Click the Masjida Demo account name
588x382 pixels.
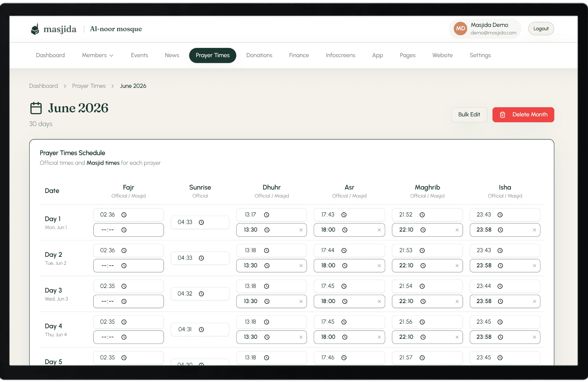click(489, 25)
